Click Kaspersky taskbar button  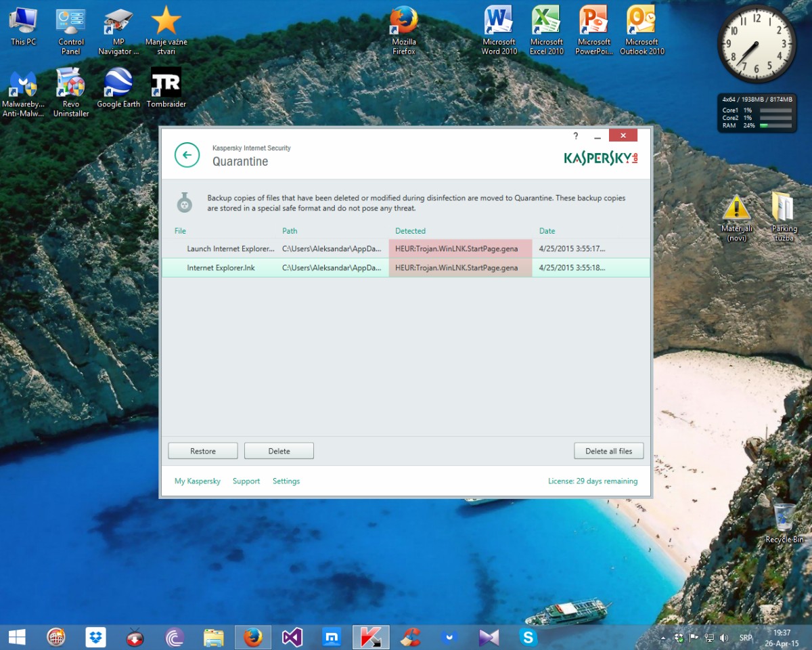pos(371,637)
